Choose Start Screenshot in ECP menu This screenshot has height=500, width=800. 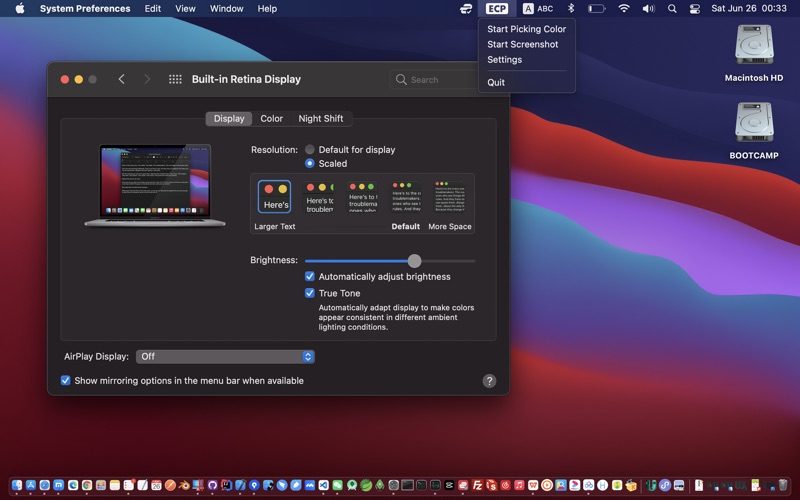point(522,44)
